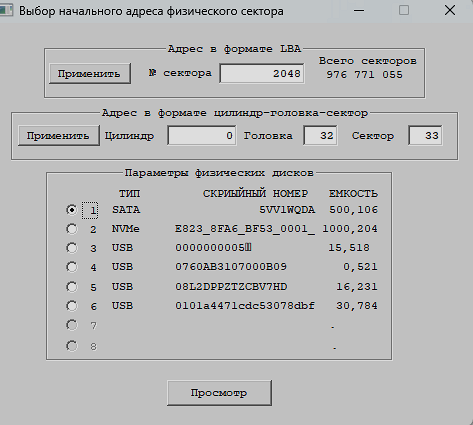Select disk 5 USB 08L2DPPZTZCBV7HD radio
Image resolution: width=473 pixels, height=425 pixels.
[71, 287]
